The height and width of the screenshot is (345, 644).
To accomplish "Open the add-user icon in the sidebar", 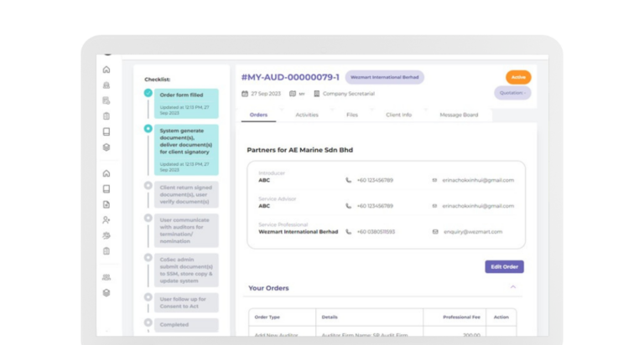I will [106, 220].
